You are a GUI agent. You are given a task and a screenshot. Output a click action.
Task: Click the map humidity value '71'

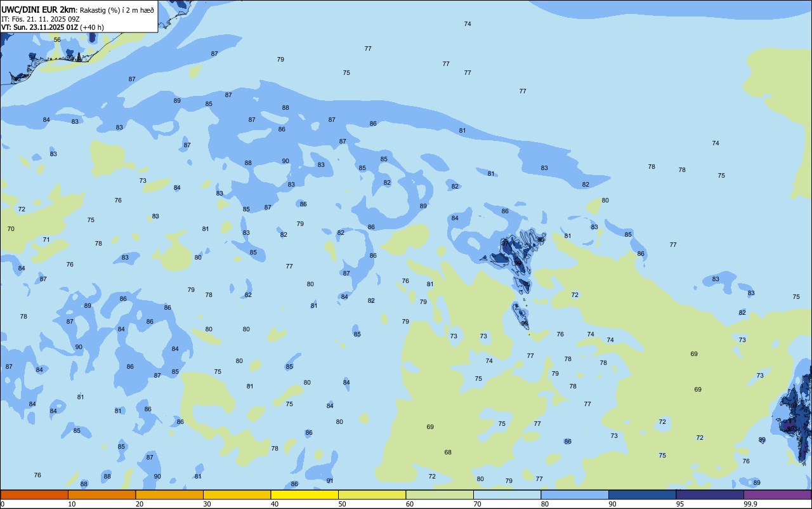[x=46, y=240]
